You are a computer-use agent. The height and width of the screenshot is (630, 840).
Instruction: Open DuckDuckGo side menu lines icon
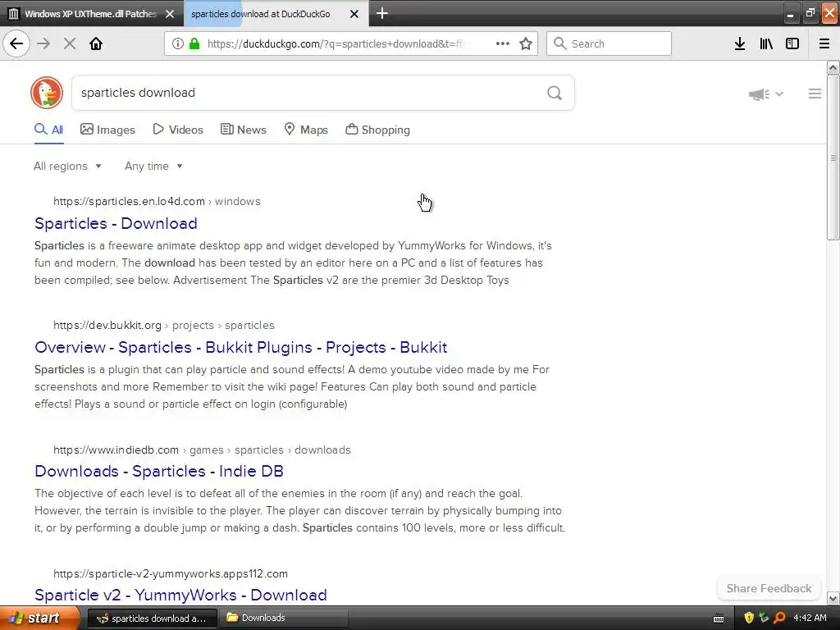815,94
